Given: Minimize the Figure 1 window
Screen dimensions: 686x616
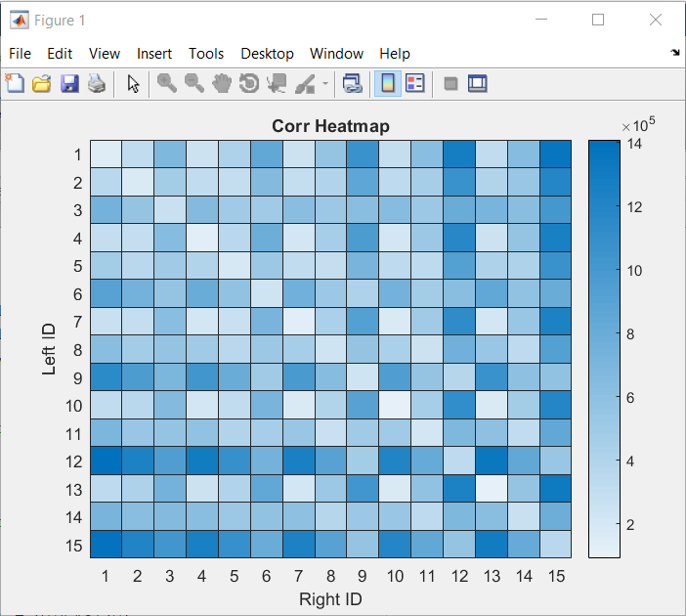Looking at the screenshot, I should [x=541, y=20].
